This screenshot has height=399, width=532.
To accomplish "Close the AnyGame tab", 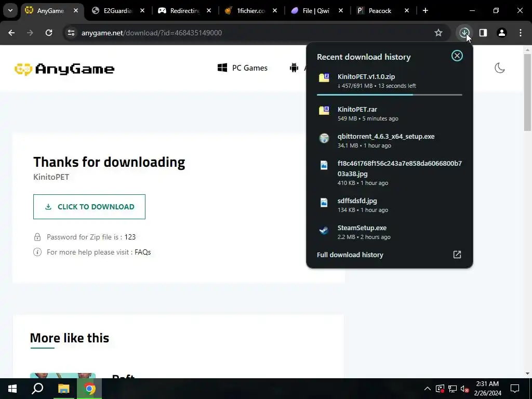I will tap(76, 10).
